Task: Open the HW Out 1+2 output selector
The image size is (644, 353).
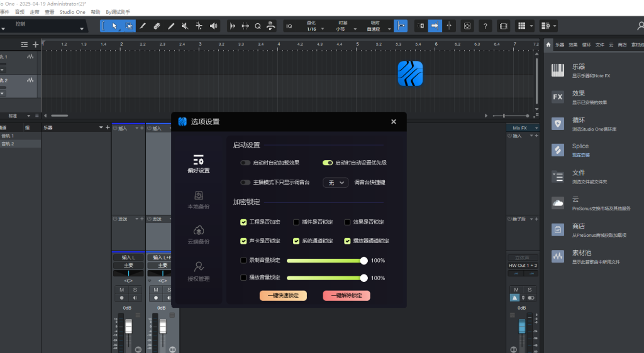Action: [x=523, y=265]
